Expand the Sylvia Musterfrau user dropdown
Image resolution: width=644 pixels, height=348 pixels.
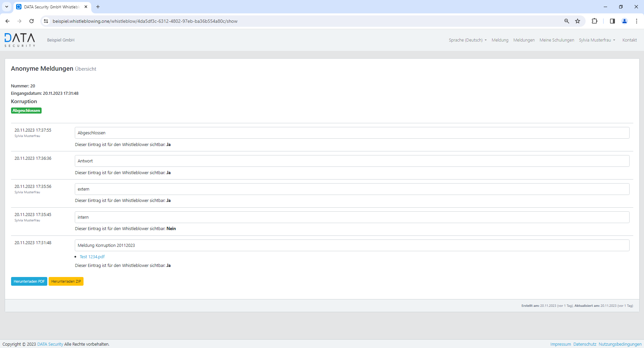[597, 40]
